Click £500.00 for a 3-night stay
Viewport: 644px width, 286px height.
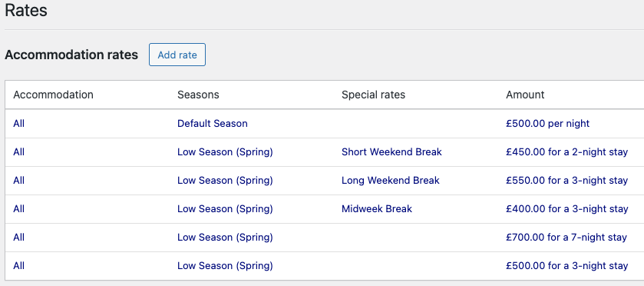tap(566, 265)
